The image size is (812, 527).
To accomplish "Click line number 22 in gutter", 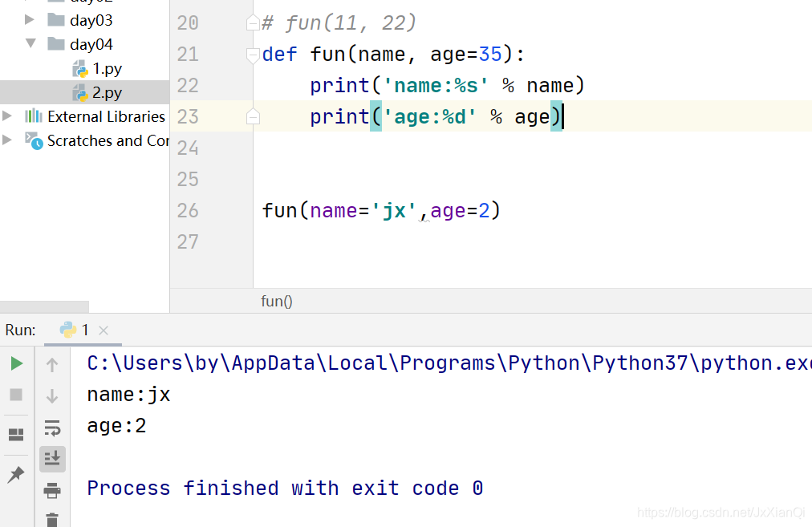I will [x=188, y=85].
